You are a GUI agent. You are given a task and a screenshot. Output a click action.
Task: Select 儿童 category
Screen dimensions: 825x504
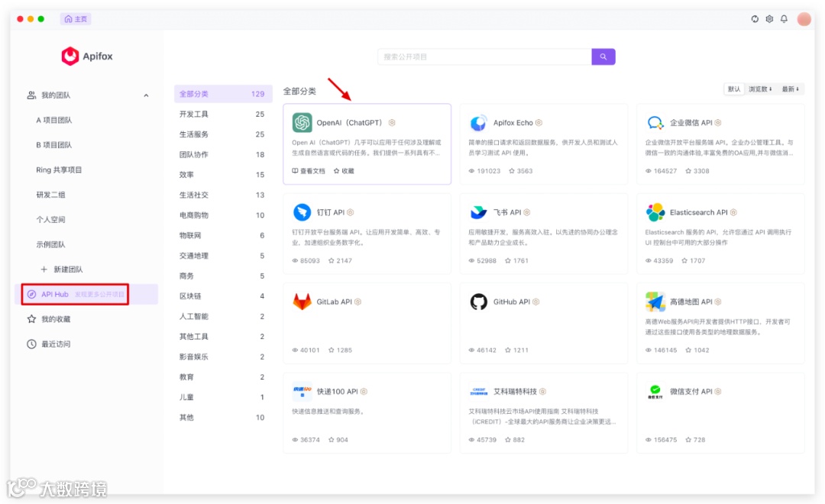[x=223, y=397]
